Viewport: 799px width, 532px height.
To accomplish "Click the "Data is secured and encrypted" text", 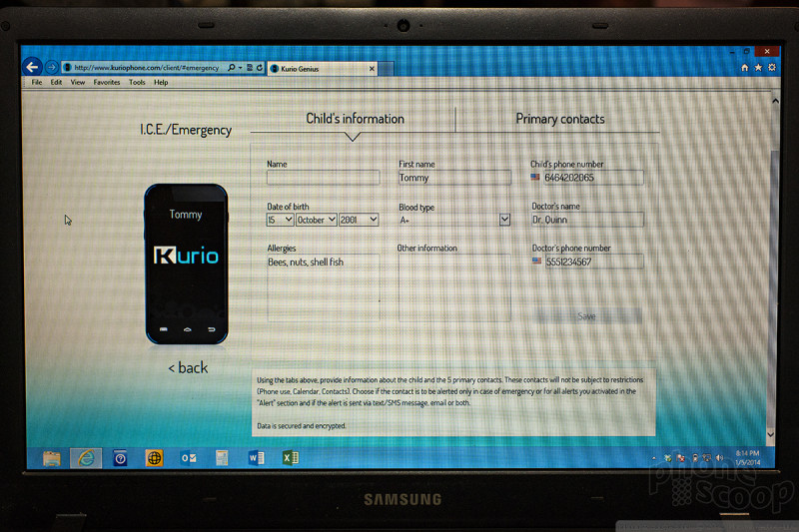I will point(302,425).
